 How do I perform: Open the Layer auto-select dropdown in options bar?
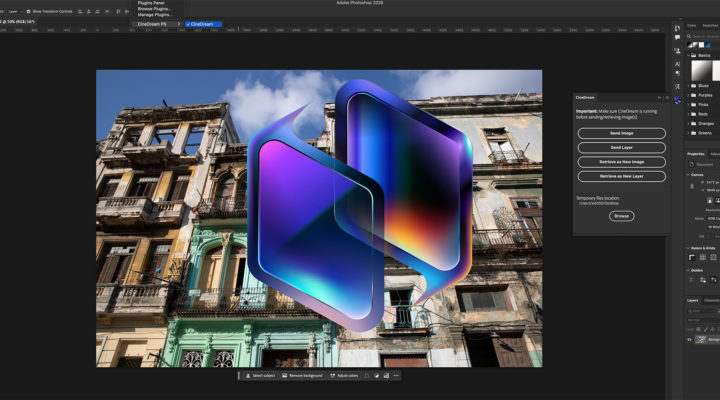point(15,11)
